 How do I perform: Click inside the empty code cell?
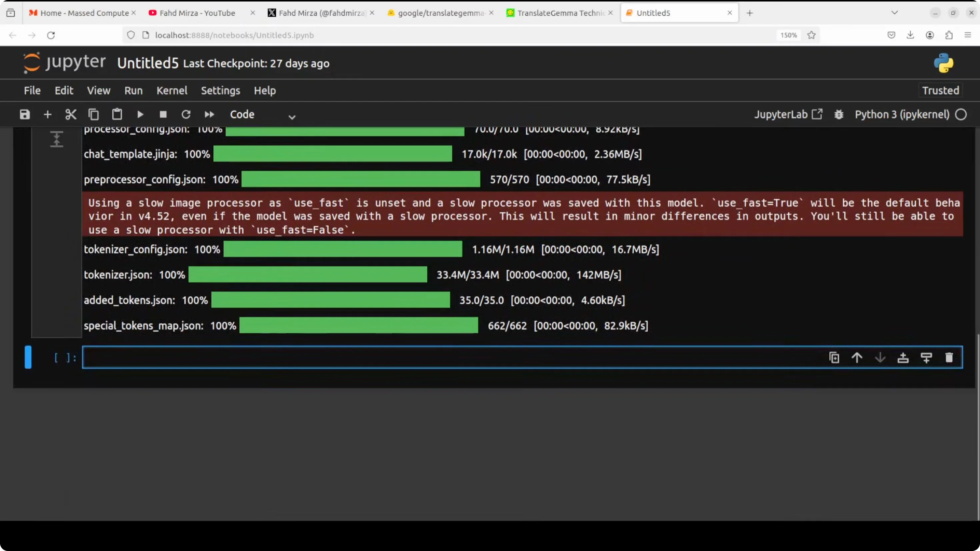[x=418, y=357]
